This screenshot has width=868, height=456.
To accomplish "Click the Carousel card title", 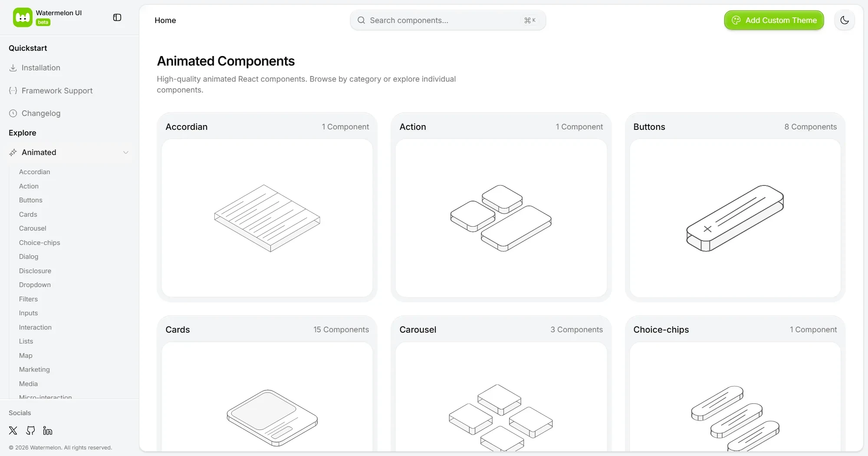I will pyautogui.click(x=418, y=330).
